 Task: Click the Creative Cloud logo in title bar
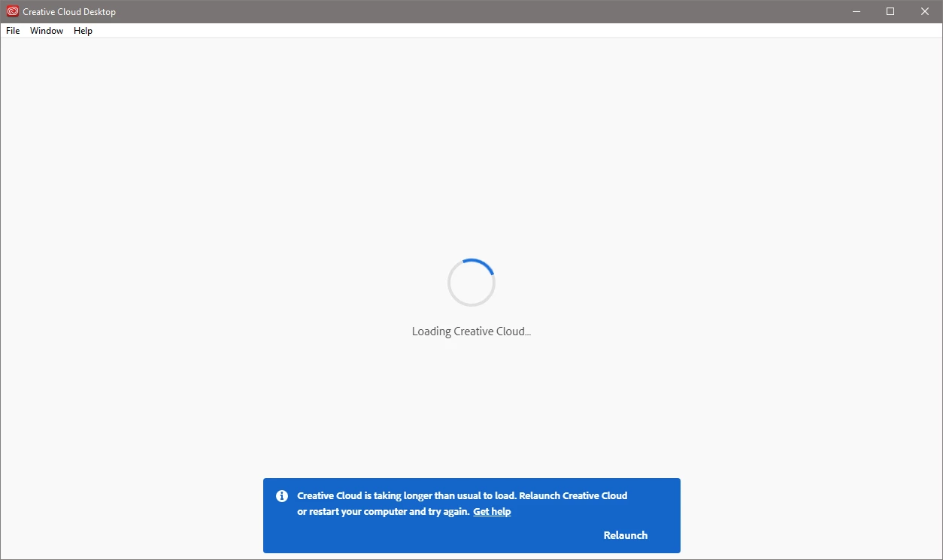pos(12,11)
